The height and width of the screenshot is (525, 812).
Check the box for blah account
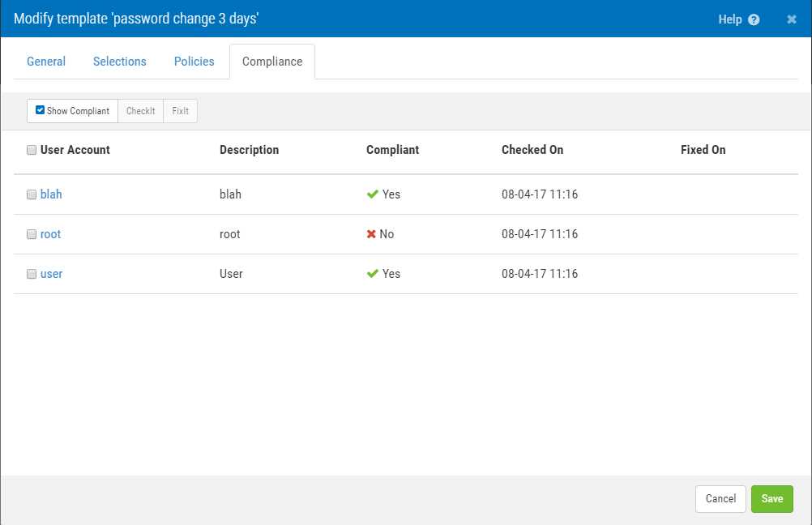click(32, 194)
